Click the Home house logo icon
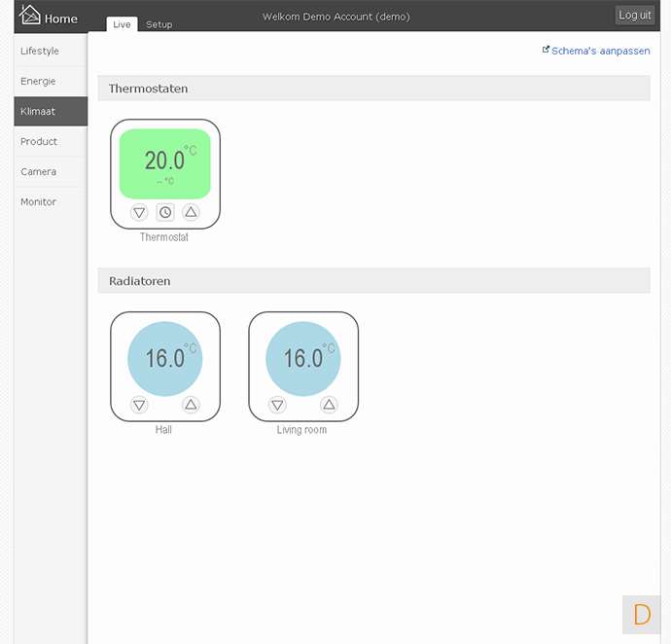Screen dimensions: 671x644 pos(31,16)
